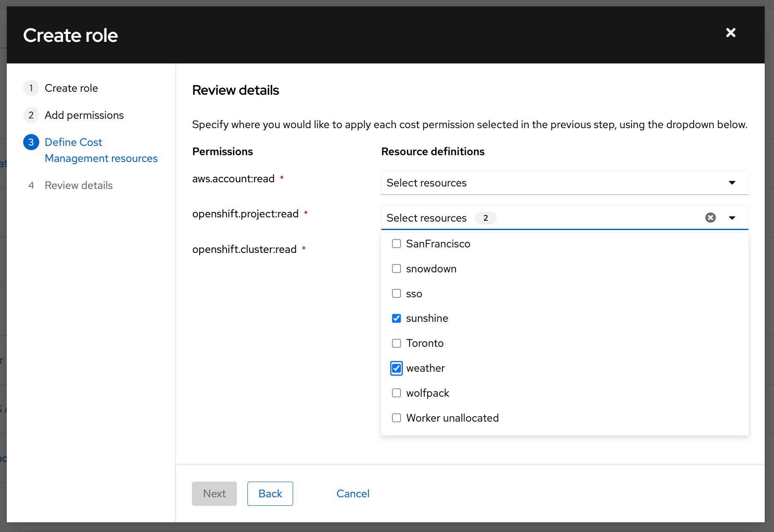Click the Cancel link
The height and width of the screenshot is (532, 774).
[353, 494]
